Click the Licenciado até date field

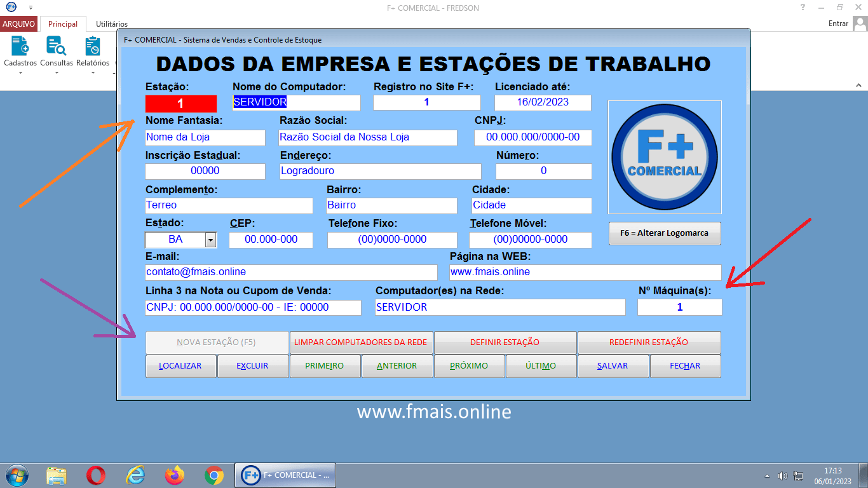(543, 102)
